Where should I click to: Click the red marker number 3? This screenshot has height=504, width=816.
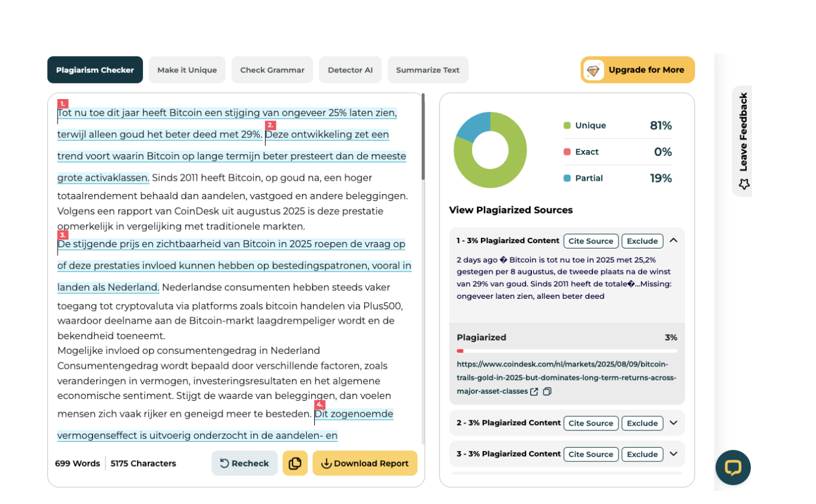point(63,235)
